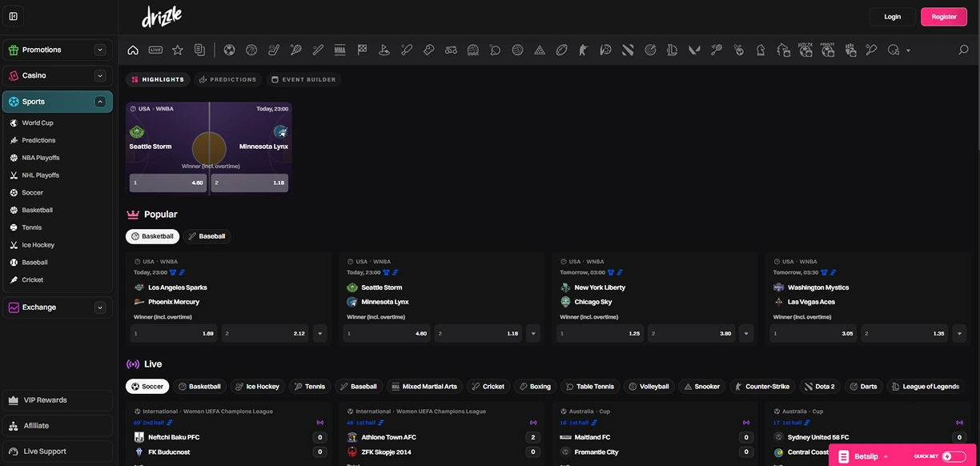The width and height of the screenshot is (980, 466).
Task: Select the Mixed Martial Arts live tab
Action: click(x=424, y=386)
